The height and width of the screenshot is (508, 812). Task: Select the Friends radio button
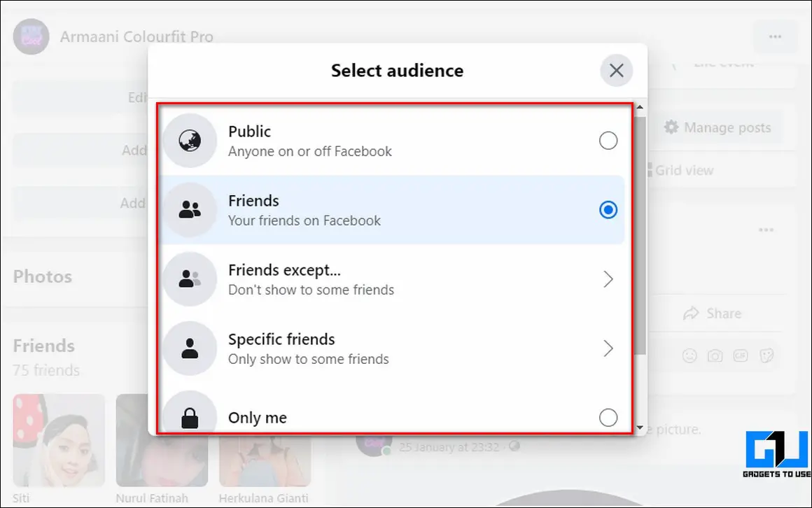(608, 210)
